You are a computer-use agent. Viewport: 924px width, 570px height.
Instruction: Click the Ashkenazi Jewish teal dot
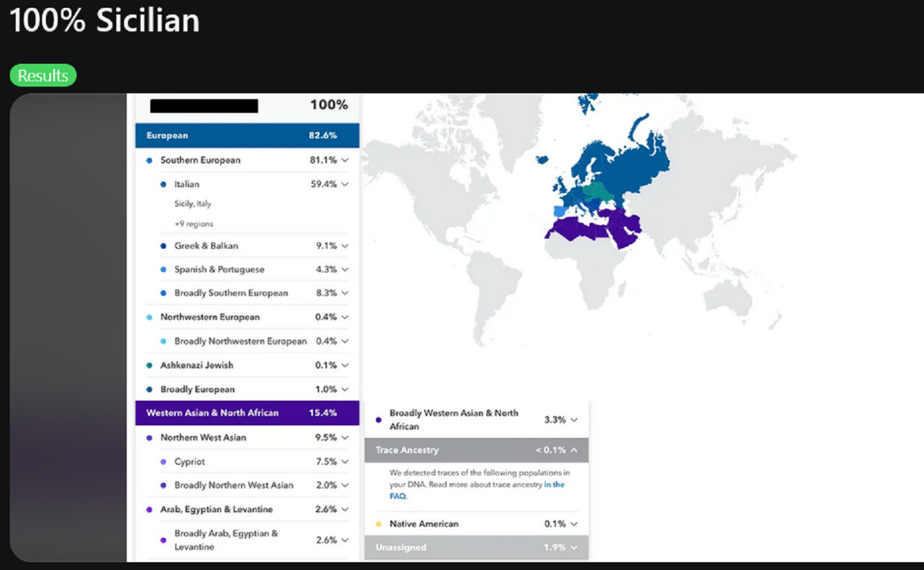pyautogui.click(x=150, y=365)
